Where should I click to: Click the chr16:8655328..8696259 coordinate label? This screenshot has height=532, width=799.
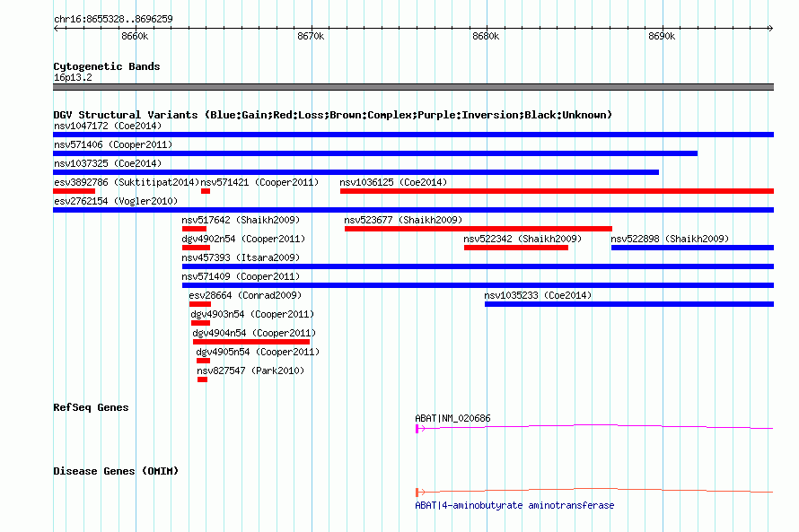(113, 19)
